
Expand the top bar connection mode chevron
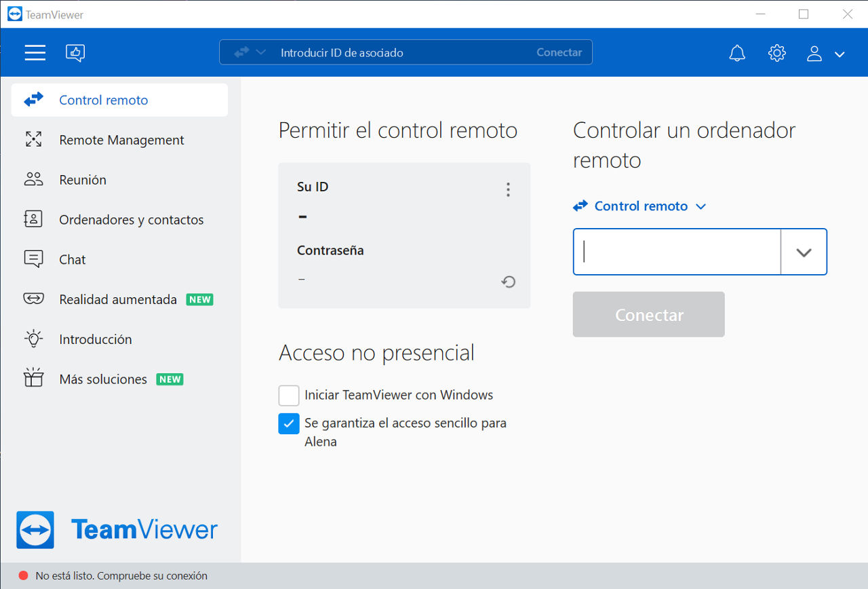coord(260,52)
